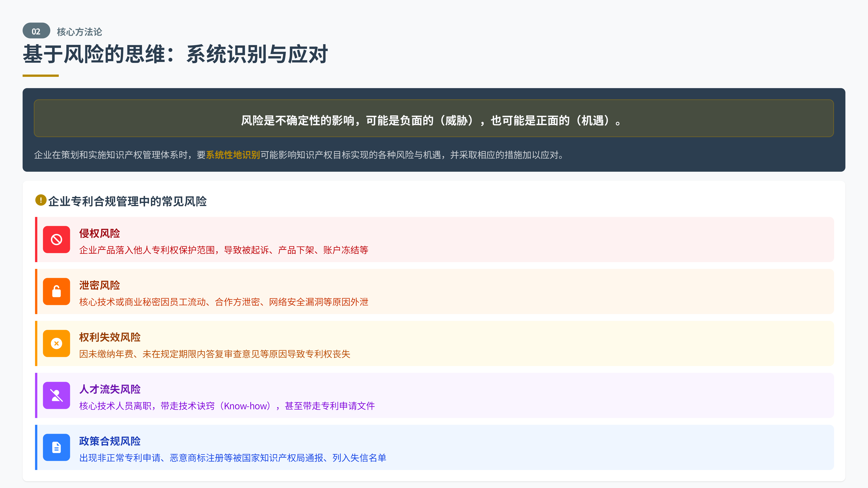Select the red accent bar on 侵权风险 card
Image resolution: width=868 pixels, height=488 pixels.
click(36, 239)
